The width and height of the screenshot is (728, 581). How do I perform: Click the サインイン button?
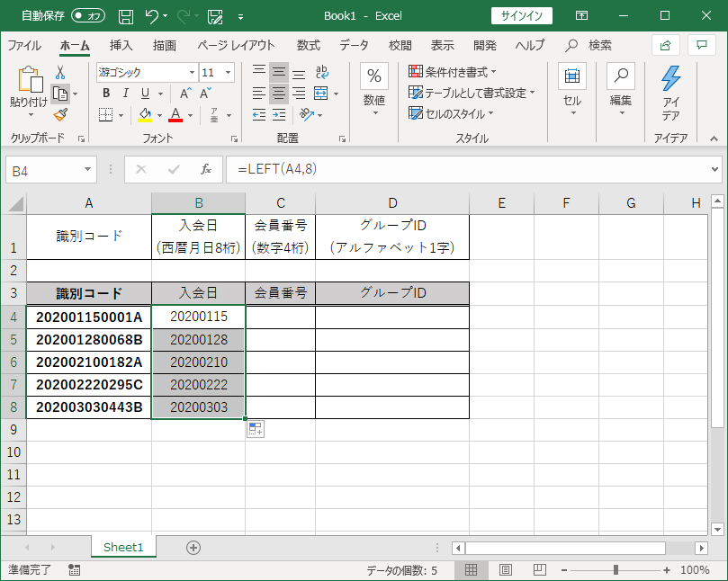point(521,16)
